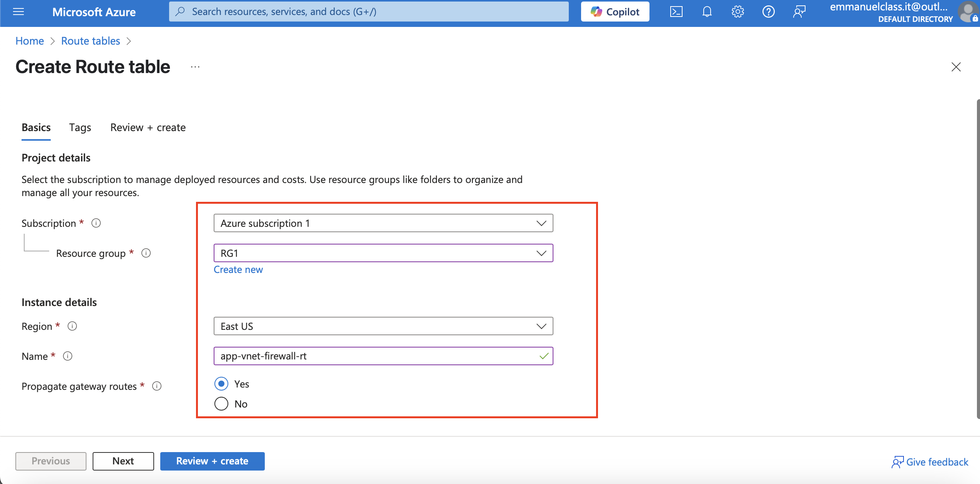This screenshot has height=484, width=980.
Task: Close the Create Route table pane
Action: 956,67
